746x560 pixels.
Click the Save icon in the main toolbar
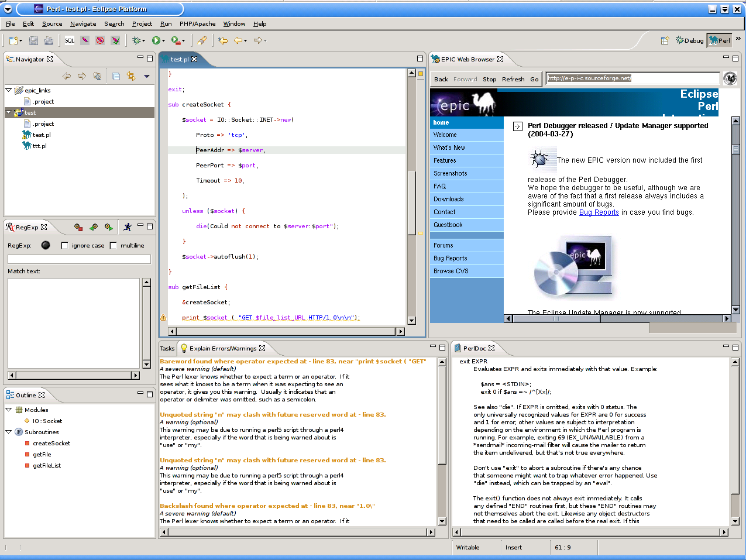[33, 40]
